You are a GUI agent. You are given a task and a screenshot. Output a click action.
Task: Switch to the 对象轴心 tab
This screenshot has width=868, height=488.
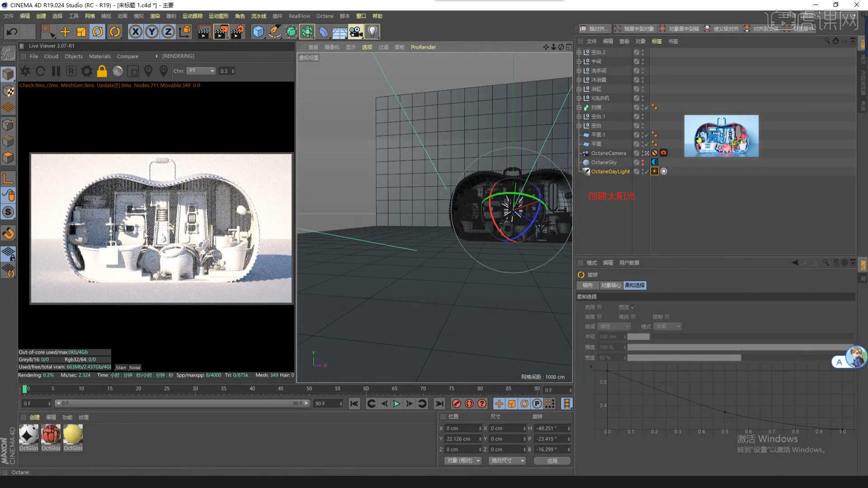(611, 285)
